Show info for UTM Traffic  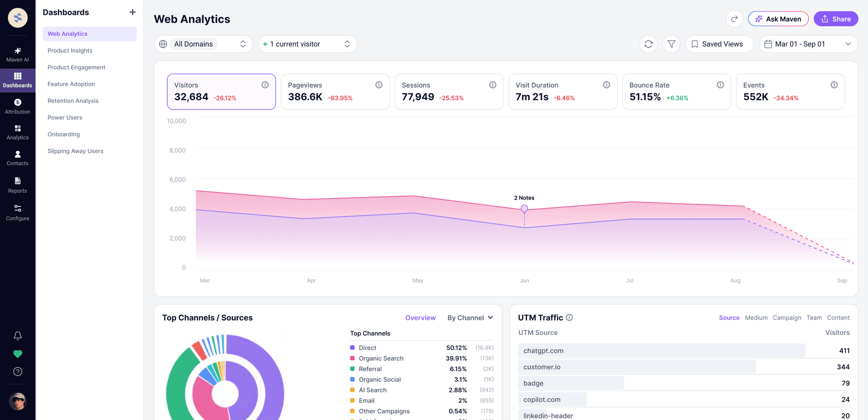tap(570, 318)
